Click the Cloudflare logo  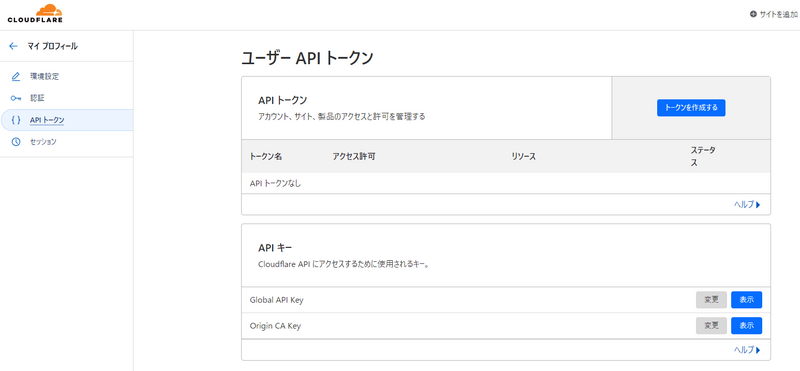pos(35,14)
